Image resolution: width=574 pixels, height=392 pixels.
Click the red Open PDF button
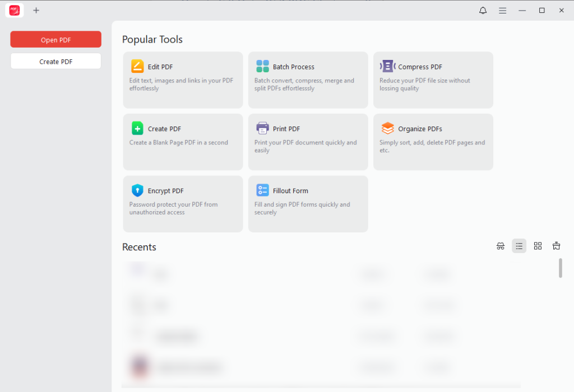click(55, 40)
